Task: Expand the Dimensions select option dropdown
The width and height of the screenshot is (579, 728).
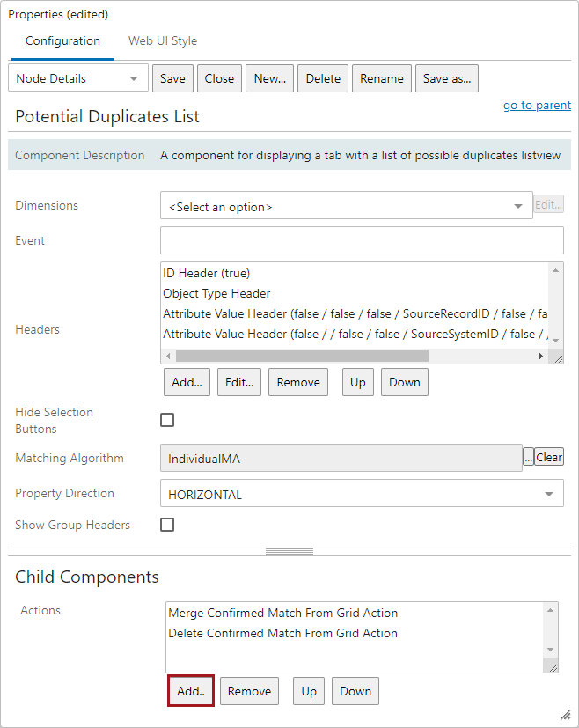Action: pos(346,206)
